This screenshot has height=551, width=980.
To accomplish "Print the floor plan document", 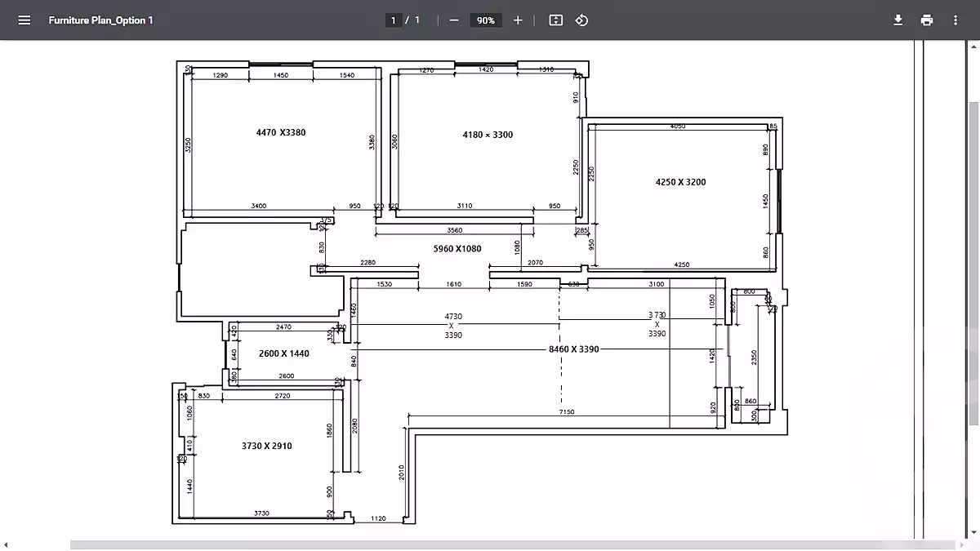I will 927,20.
